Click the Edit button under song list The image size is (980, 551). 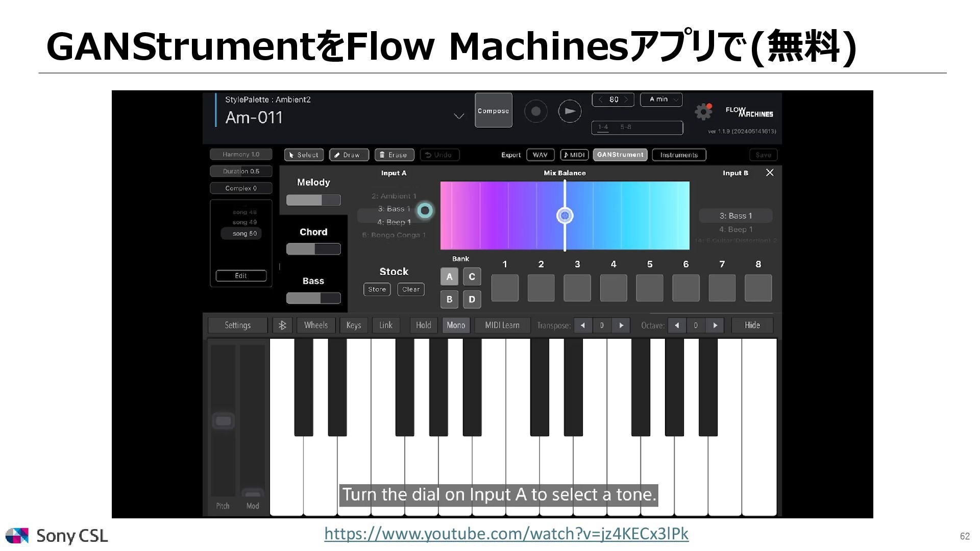pos(241,275)
